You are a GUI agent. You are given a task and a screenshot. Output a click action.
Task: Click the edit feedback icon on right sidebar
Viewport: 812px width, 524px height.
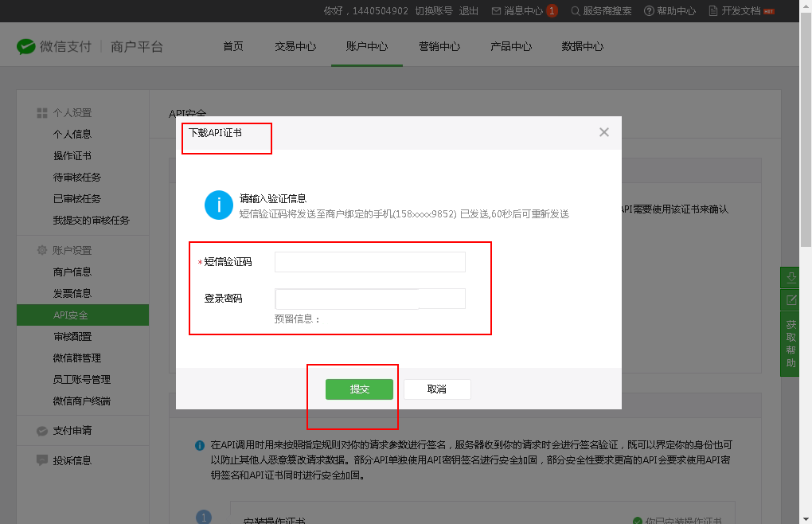pos(791,300)
